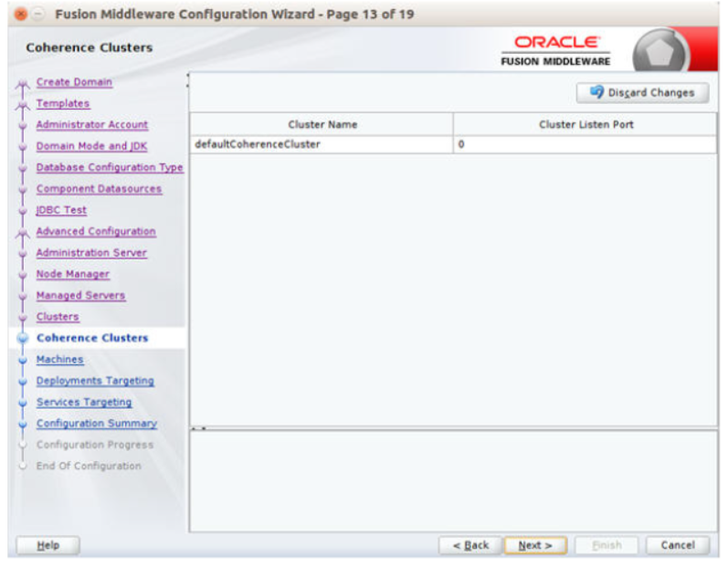Open the Templates step link
The height and width of the screenshot is (568, 728).
pyautogui.click(x=63, y=103)
